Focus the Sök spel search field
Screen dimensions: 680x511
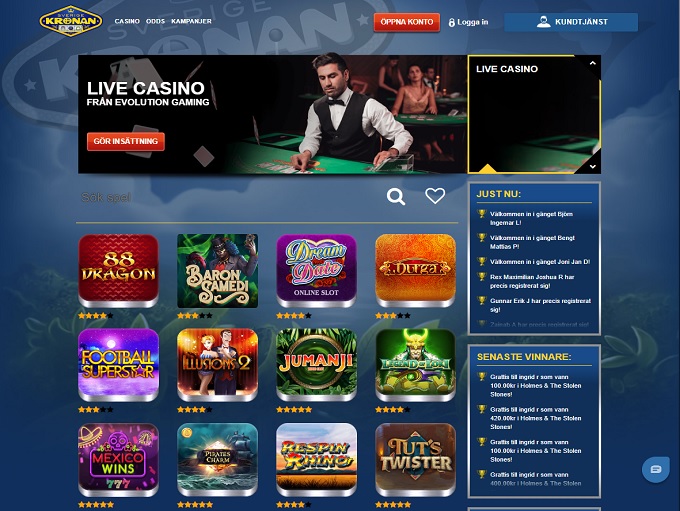pos(230,197)
